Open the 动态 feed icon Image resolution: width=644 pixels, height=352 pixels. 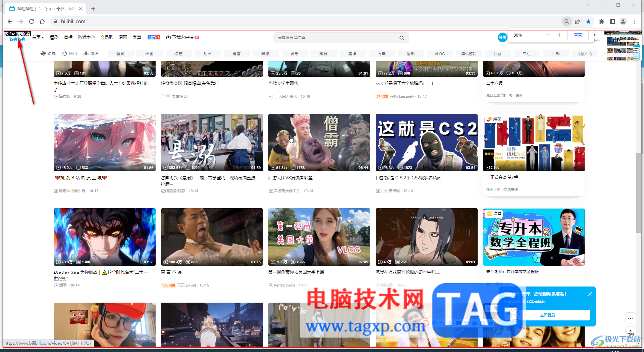(x=43, y=53)
